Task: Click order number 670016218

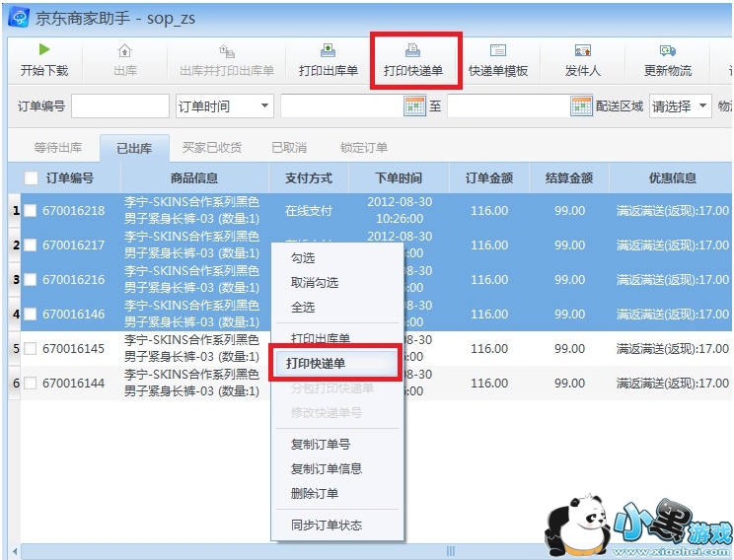Action: coord(73,211)
